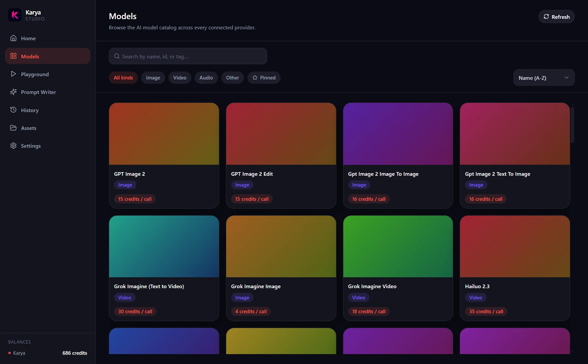The image size is (588, 364).
Task: Show only Pinned models
Action: click(x=264, y=78)
